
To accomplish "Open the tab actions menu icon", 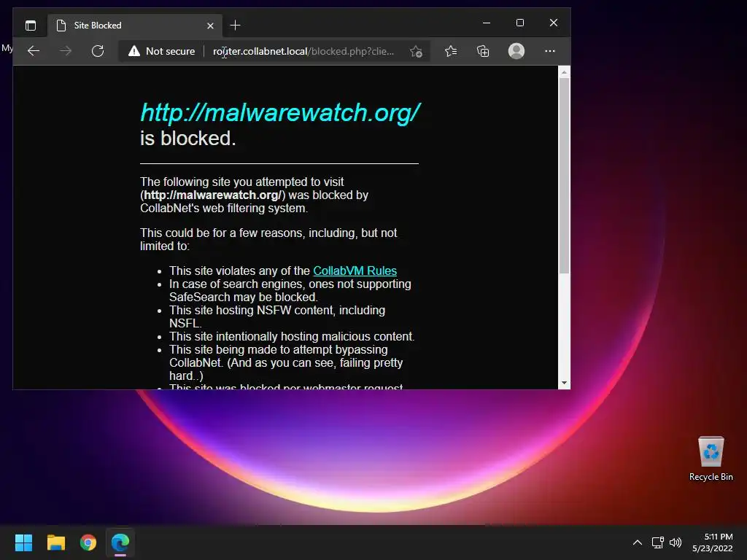I will tap(31, 26).
